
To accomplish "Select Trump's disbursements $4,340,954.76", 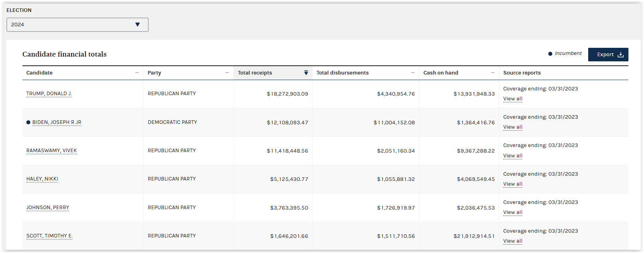I will pyautogui.click(x=396, y=94).
